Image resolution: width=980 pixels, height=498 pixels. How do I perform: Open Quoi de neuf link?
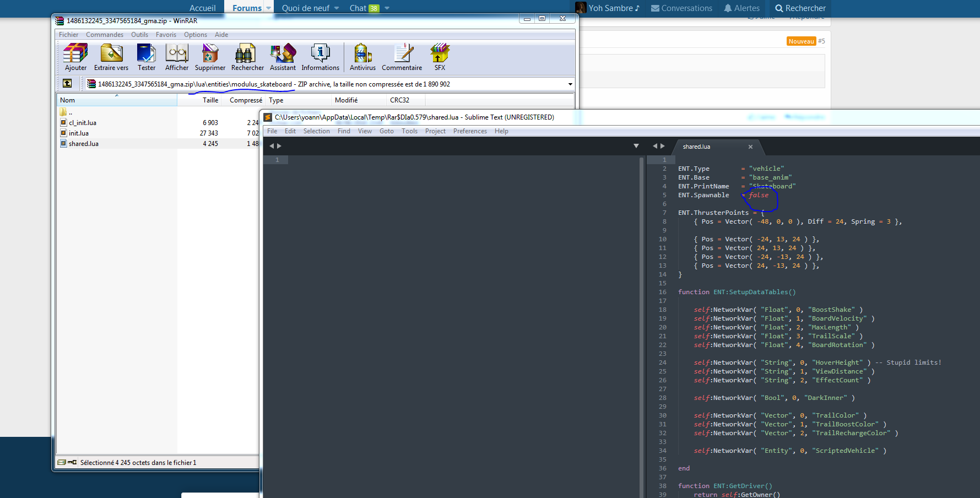[x=306, y=8]
